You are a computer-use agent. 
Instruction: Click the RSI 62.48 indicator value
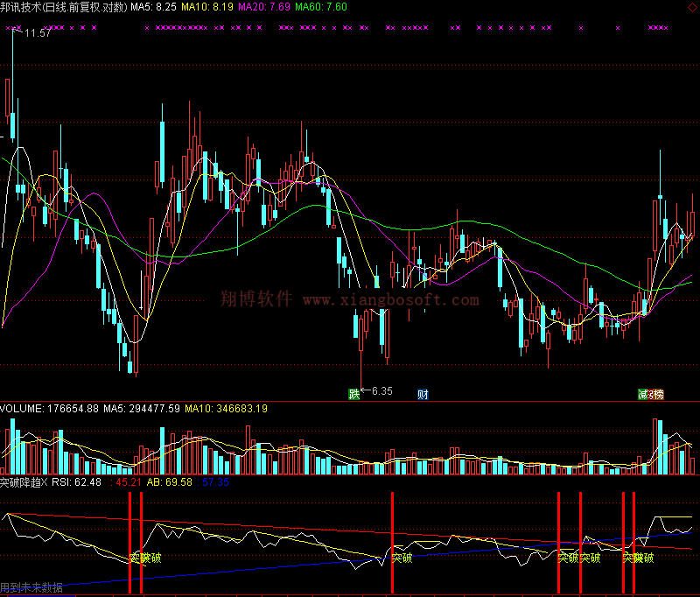[x=76, y=481]
